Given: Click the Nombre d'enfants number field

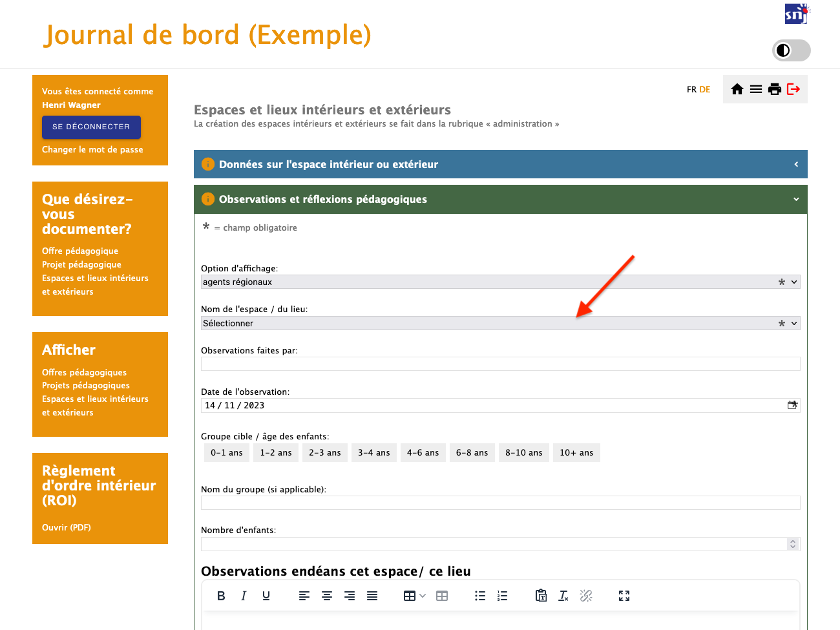Looking at the screenshot, I should click(501, 544).
